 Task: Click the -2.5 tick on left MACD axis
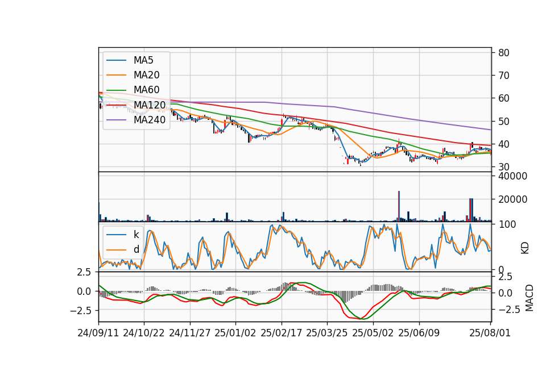coord(80,310)
